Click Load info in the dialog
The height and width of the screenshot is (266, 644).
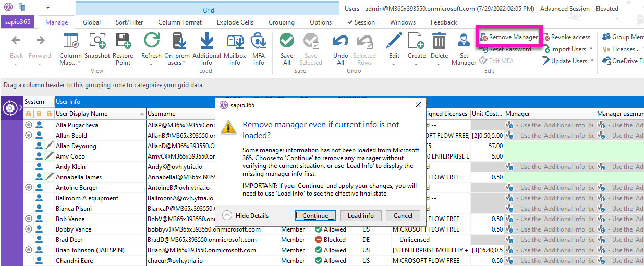(361, 215)
